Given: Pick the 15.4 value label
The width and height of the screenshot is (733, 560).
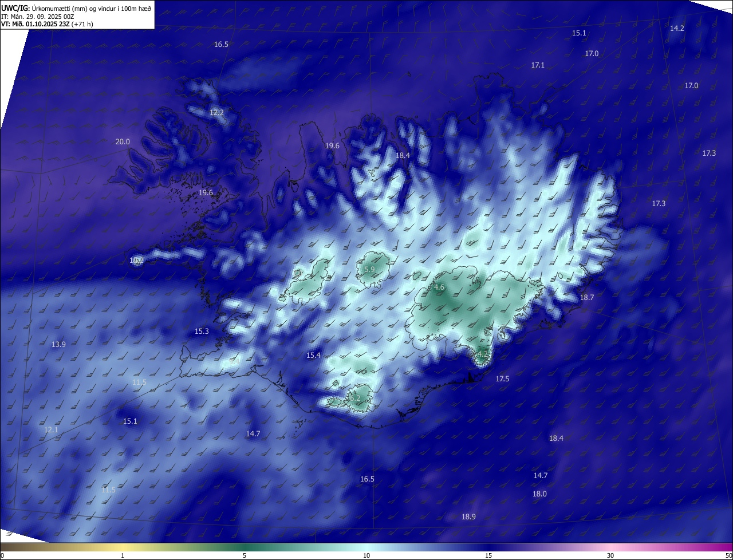Looking at the screenshot, I should (313, 356).
